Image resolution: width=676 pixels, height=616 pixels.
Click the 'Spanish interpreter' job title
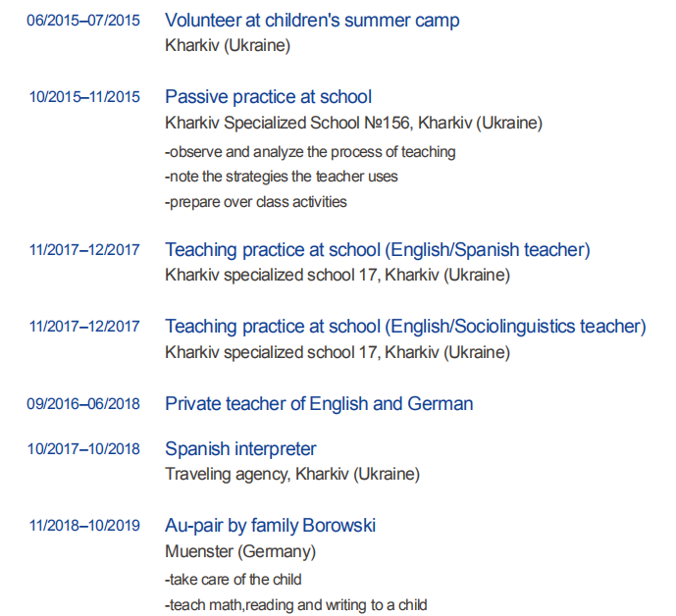pyautogui.click(x=240, y=449)
